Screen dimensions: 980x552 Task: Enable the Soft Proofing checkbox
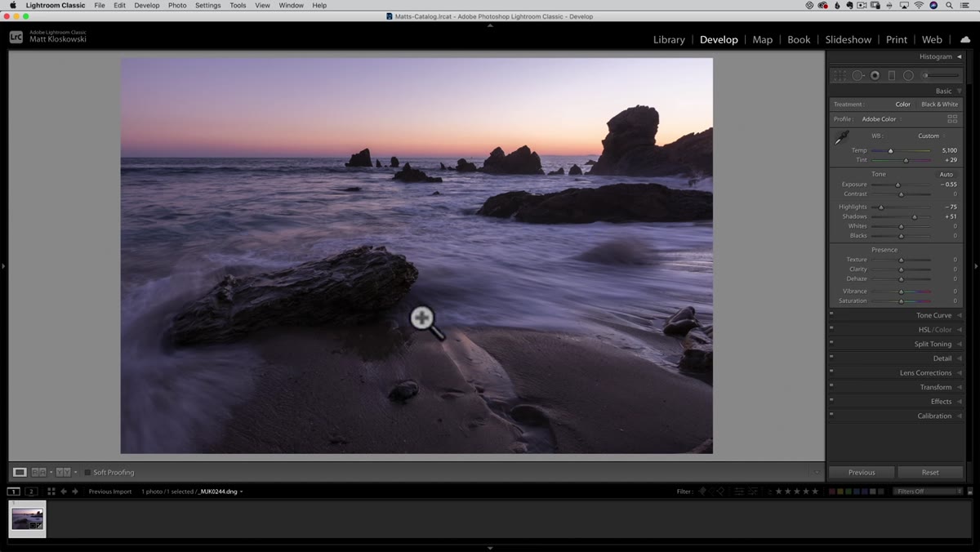87,472
